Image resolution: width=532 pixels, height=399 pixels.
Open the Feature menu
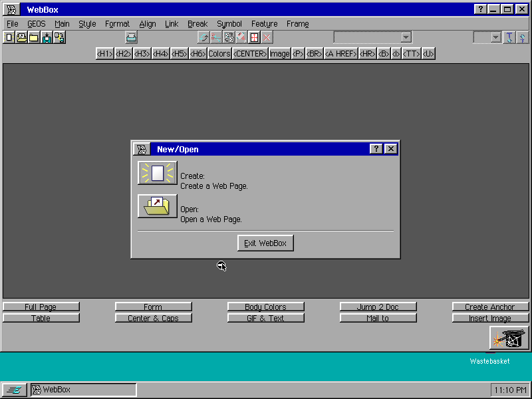click(264, 24)
